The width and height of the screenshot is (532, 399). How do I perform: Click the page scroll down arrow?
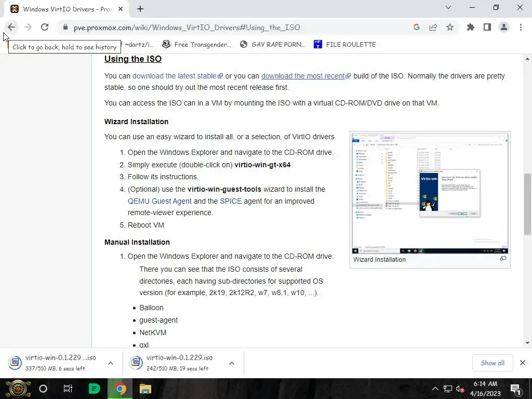(x=527, y=343)
